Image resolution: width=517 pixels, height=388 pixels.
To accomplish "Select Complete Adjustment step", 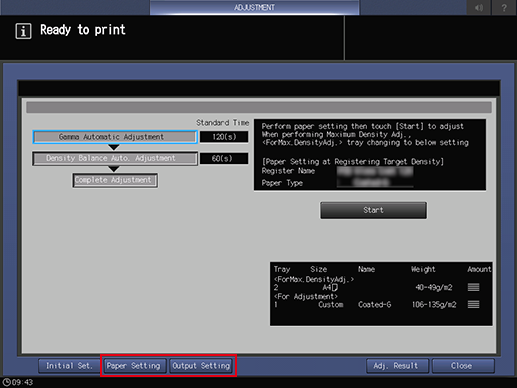I will pos(115,180).
